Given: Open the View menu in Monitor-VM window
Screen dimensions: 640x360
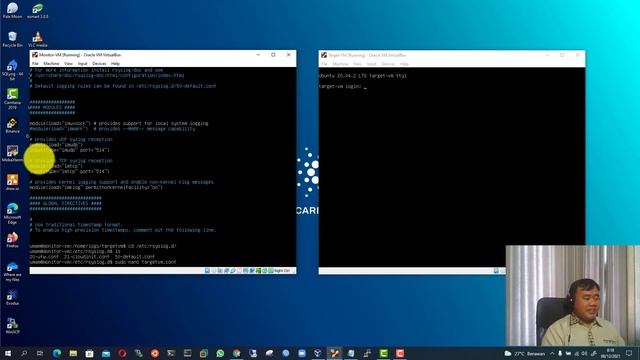Looking at the screenshot, I should (68, 64).
